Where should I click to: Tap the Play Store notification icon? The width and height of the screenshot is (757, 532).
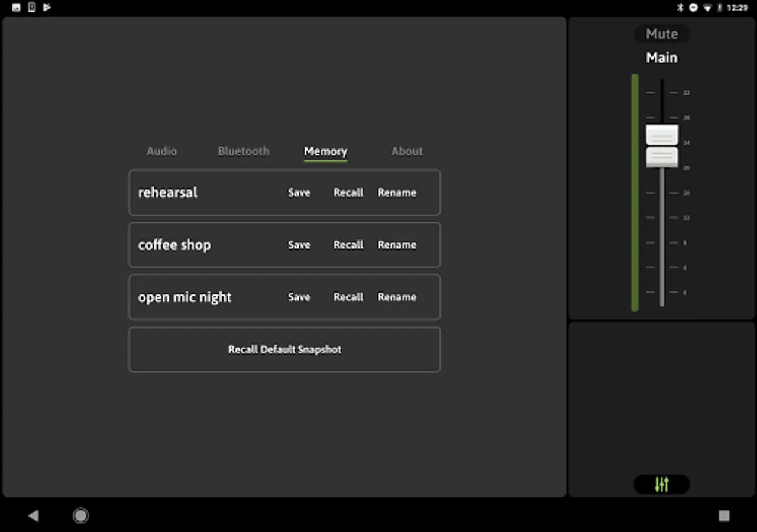click(47, 8)
